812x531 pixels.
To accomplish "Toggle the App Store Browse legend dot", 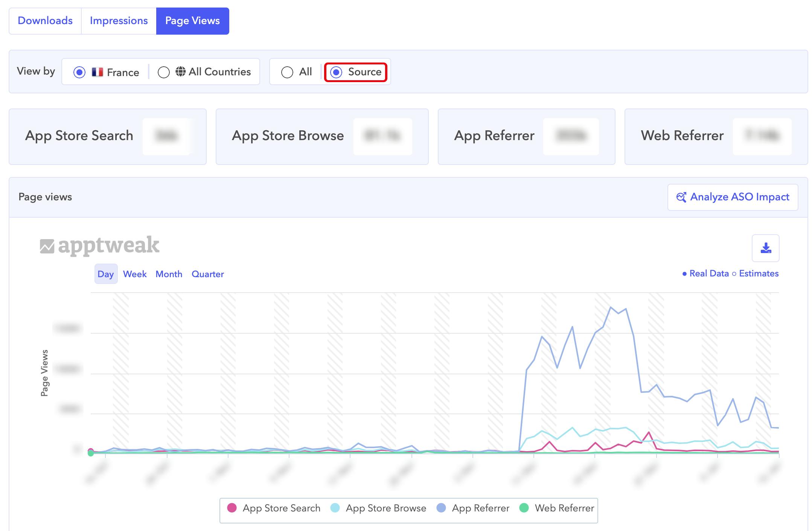I will click(x=335, y=508).
